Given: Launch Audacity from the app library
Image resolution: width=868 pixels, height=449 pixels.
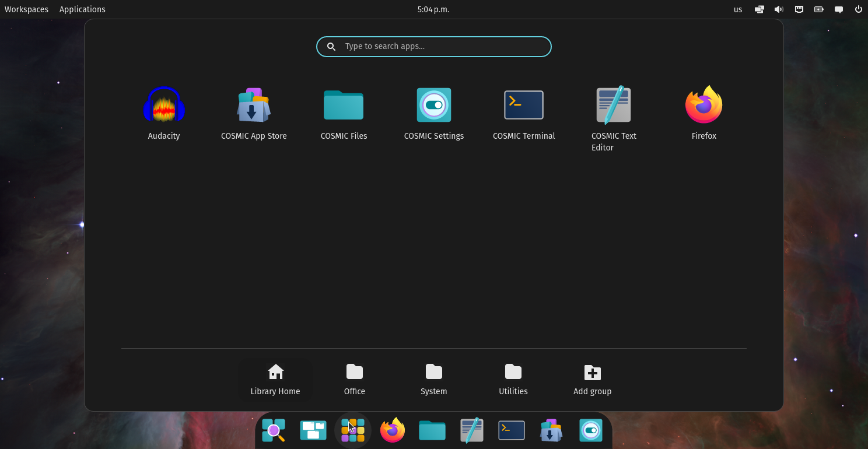Looking at the screenshot, I should click(x=164, y=114).
